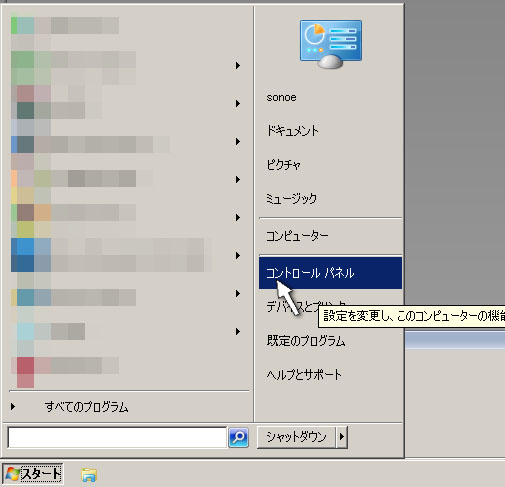Image resolution: width=505 pixels, height=487 pixels.
Task: Expand the last pinned program's submenu arrow
Action: (238, 331)
